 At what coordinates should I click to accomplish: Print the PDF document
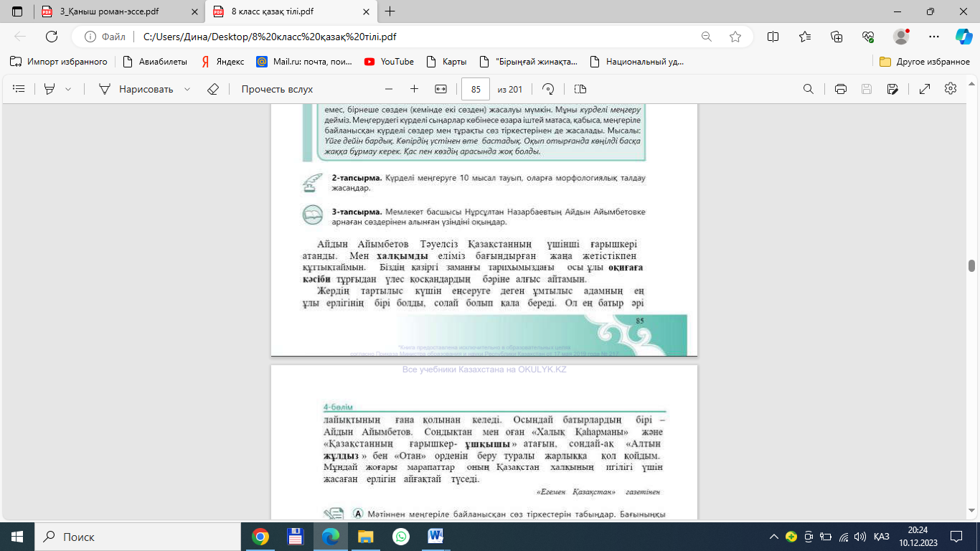pos(841,89)
